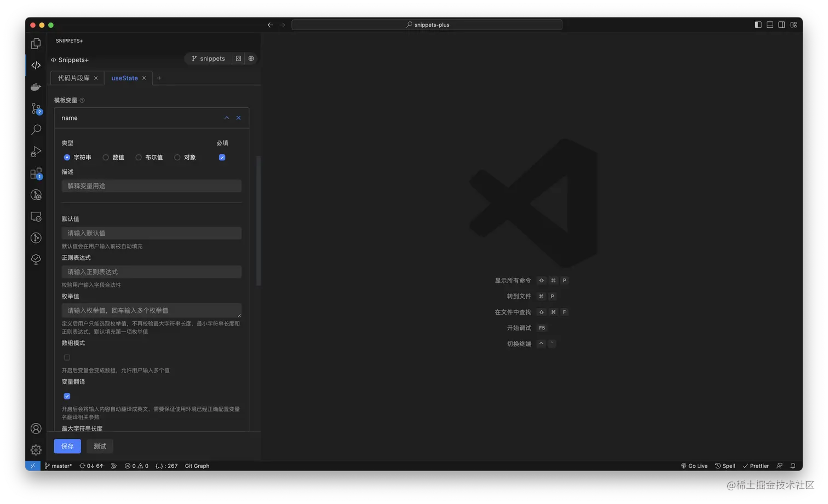The width and height of the screenshot is (828, 504).
Task: Click the remote window status bar icon
Action: 33,466
